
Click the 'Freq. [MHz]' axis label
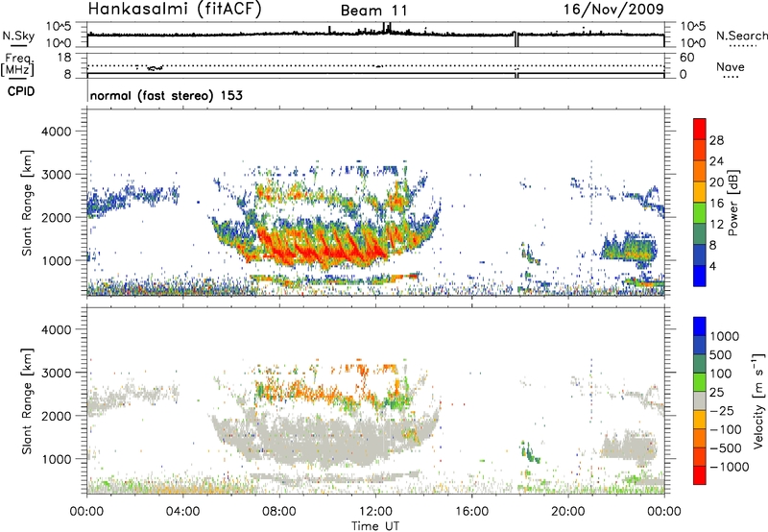coord(17,64)
